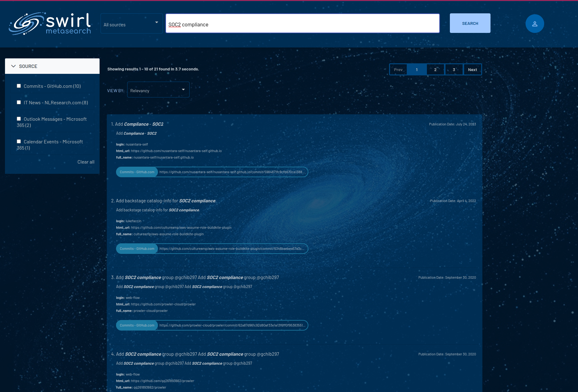Select results page 1

pos(417,70)
